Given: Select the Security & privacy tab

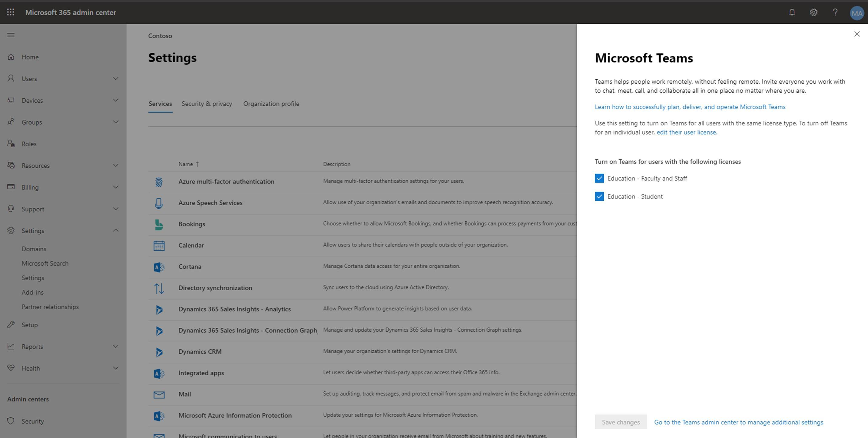Looking at the screenshot, I should [x=207, y=103].
